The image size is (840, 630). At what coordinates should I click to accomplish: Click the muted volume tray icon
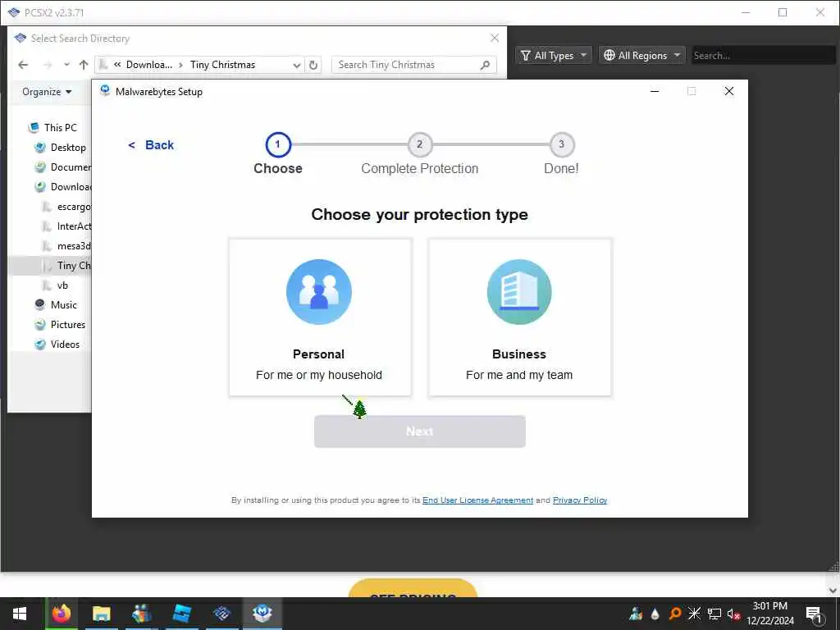(x=733, y=614)
